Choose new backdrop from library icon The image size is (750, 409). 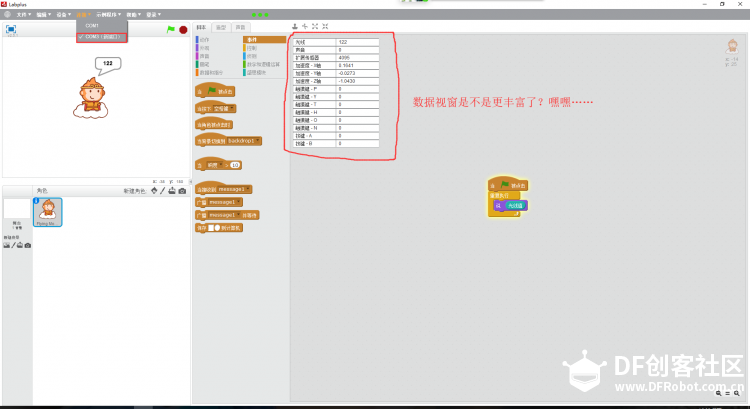coord(7,245)
